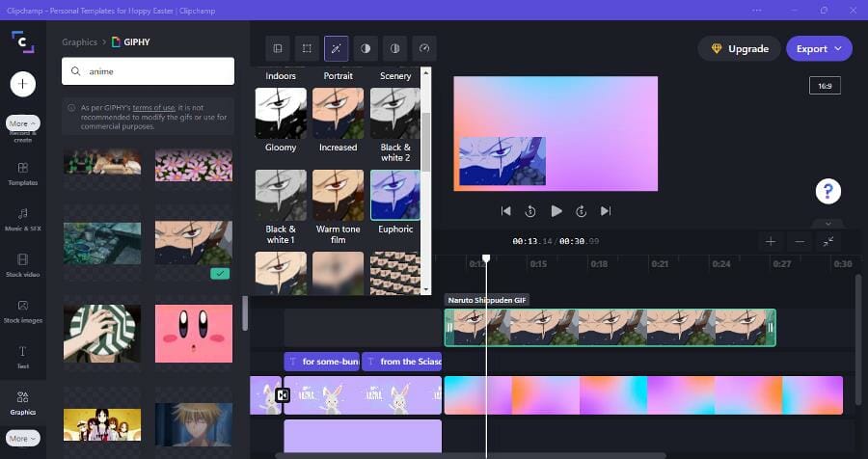Click the green checkmark on Kakashi GIF
868x459 pixels.
tap(220, 274)
